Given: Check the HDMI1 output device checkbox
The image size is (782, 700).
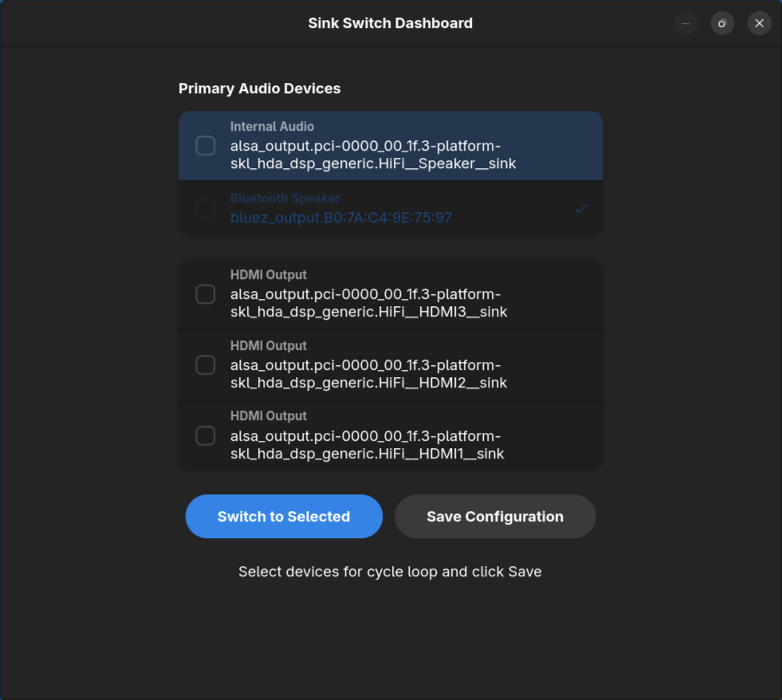Looking at the screenshot, I should pos(205,435).
